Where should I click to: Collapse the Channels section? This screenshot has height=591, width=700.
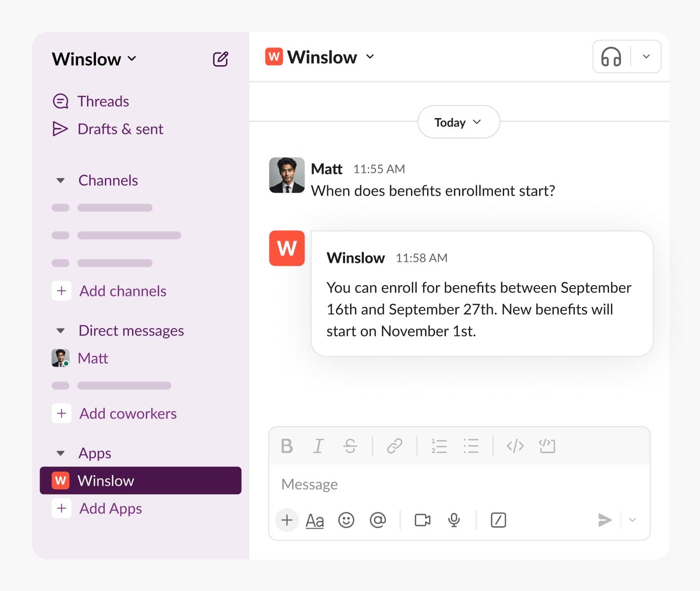pyautogui.click(x=60, y=180)
